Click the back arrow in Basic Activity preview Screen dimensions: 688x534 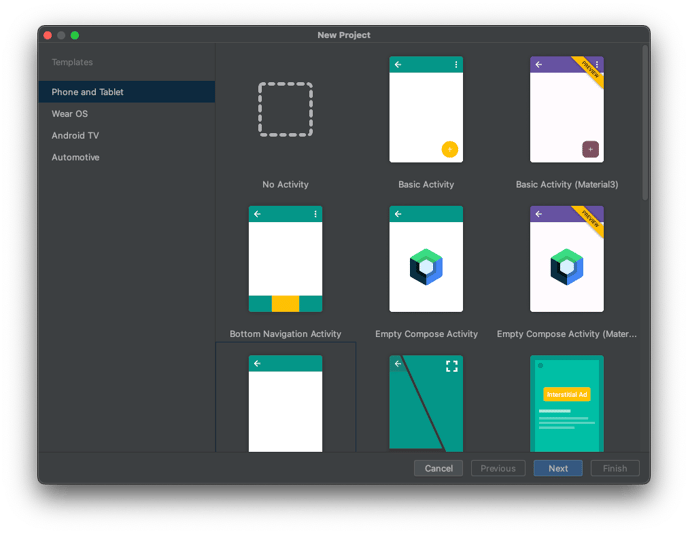tap(398, 65)
